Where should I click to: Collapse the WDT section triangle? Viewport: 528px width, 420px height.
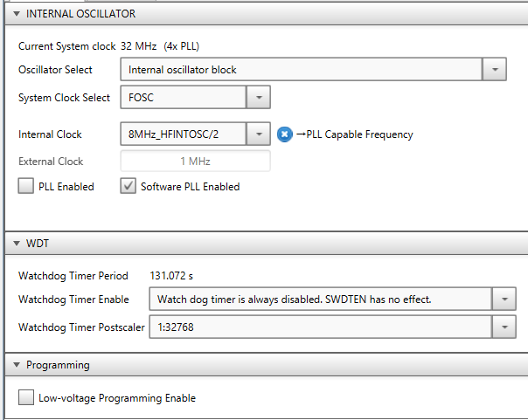click(x=16, y=243)
